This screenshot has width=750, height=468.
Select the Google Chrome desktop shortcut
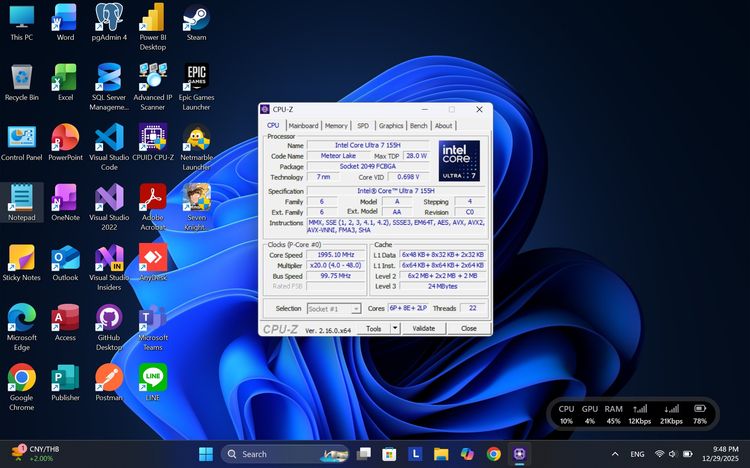(22, 388)
